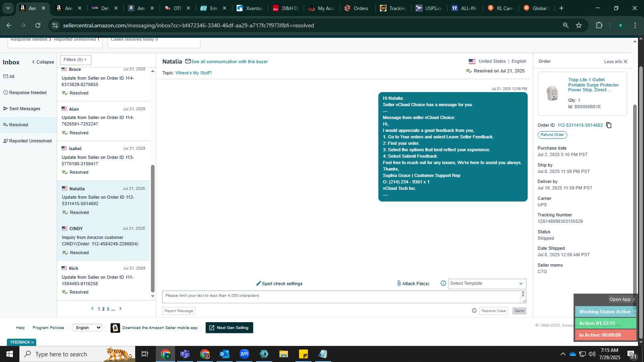Open the Chrome zoom magnifier icon

566,25
